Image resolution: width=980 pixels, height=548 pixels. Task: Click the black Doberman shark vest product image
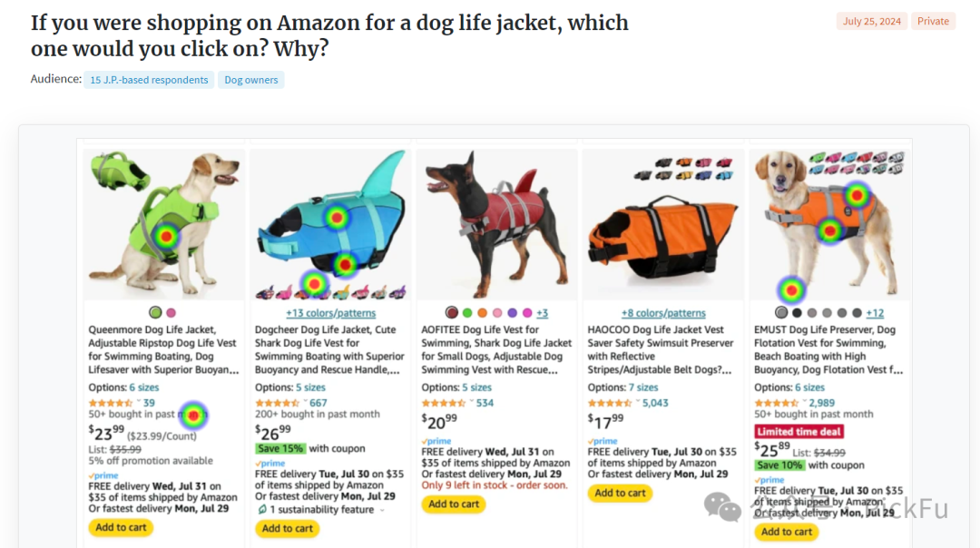496,224
